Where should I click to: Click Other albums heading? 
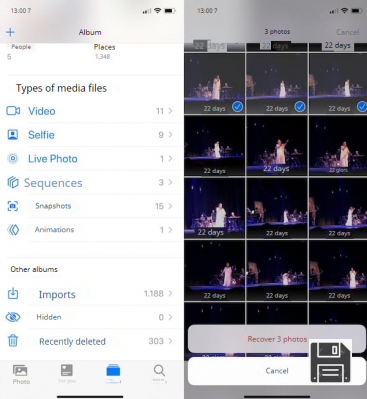point(34,269)
